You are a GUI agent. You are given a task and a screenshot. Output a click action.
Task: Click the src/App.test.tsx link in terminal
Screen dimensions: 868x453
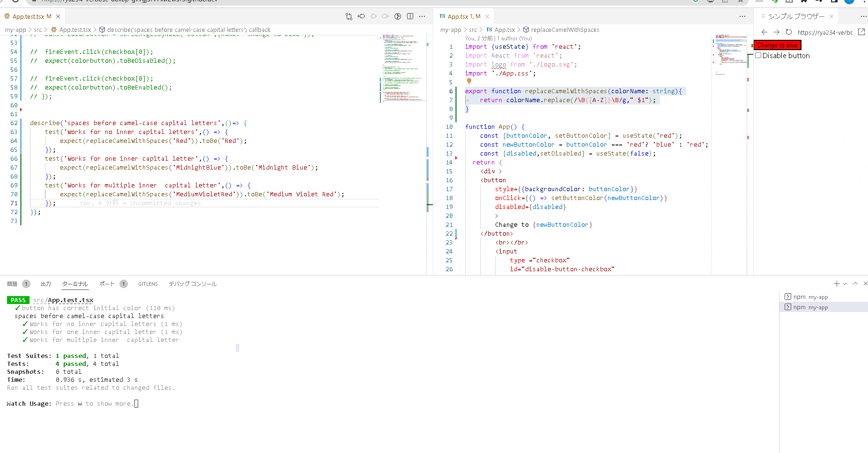(x=63, y=300)
